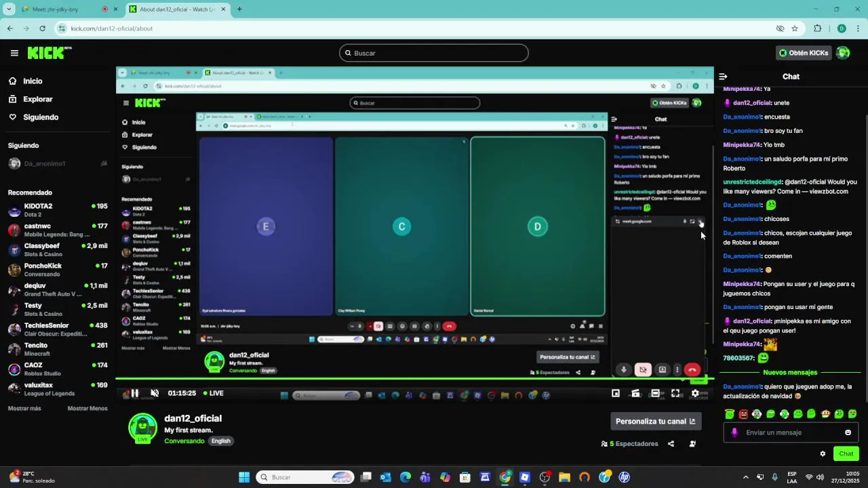Open Siguiendo in the sidebar
This screenshot has height=488, width=868.
click(x=41, y=117)
